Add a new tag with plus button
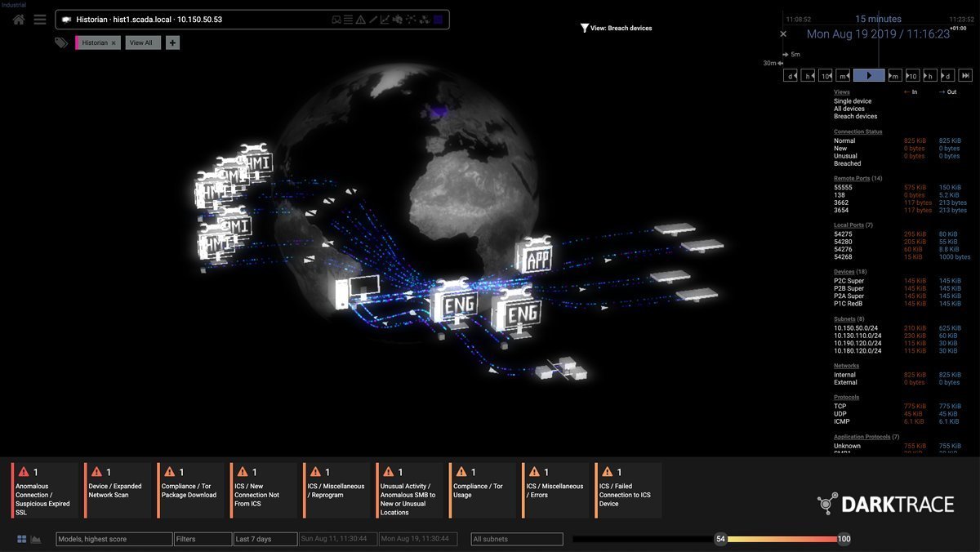Viewport: 980px width, 552px height. [172, 42]
